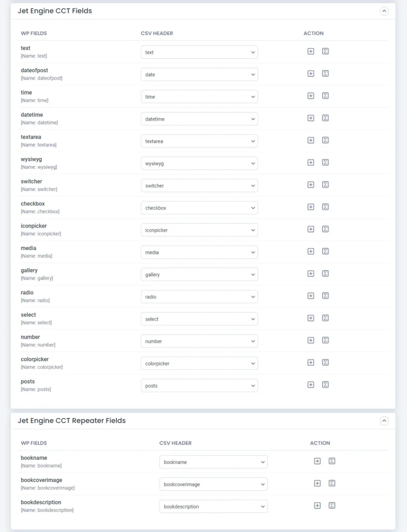The width and height of the screenshot is (407, 532).
Task: Click the plus icon for text field
Action: (311, 51)
